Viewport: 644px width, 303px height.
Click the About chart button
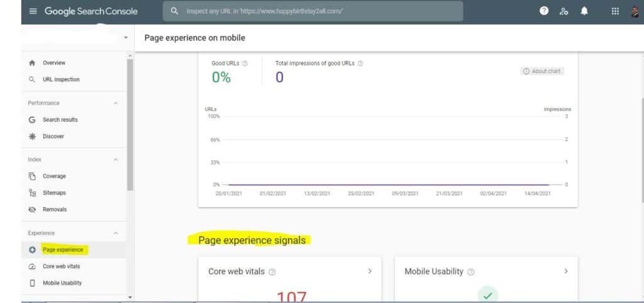(542, 71)
